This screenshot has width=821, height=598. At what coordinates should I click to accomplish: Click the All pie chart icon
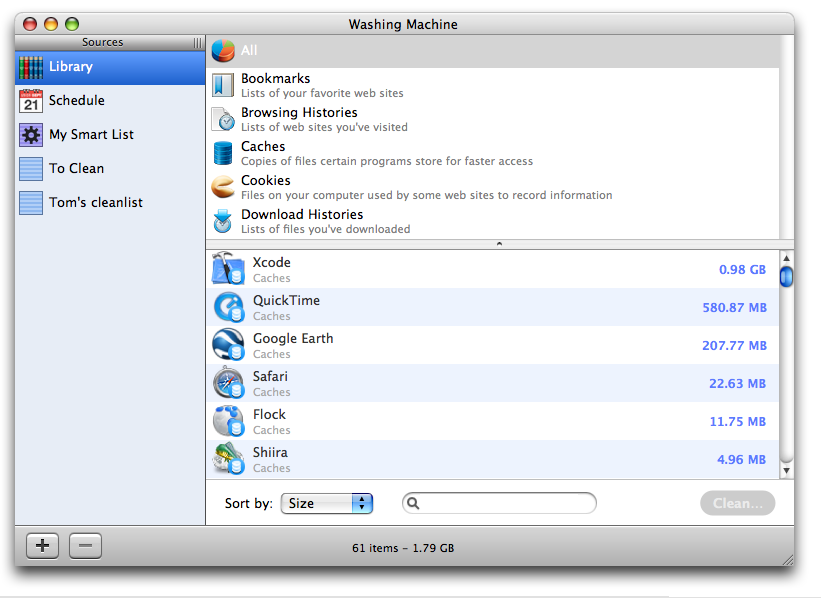click(x=223, y=51)
